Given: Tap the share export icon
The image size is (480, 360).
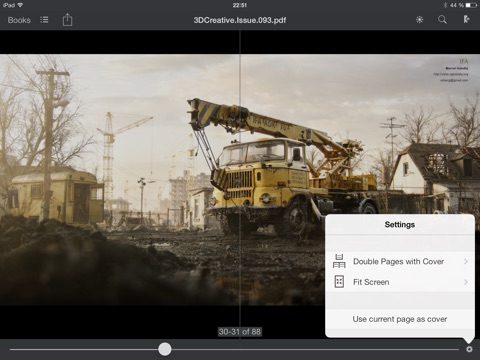Looking at the screenshot, I should (67, 20).
